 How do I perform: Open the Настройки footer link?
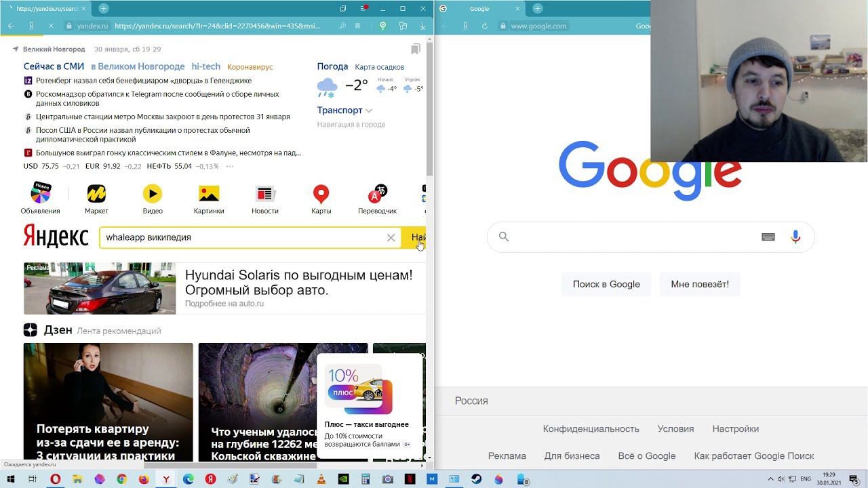(x=735, y=429)
